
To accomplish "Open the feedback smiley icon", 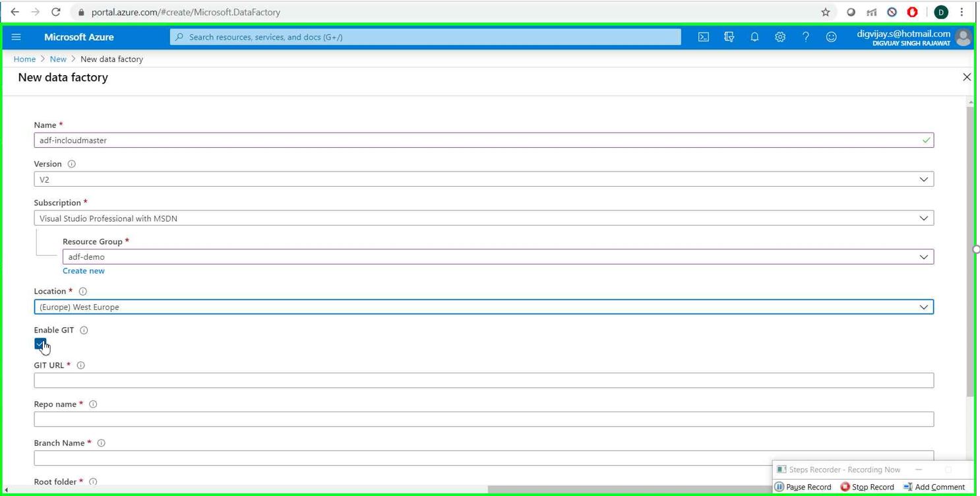I will point(831,37).
